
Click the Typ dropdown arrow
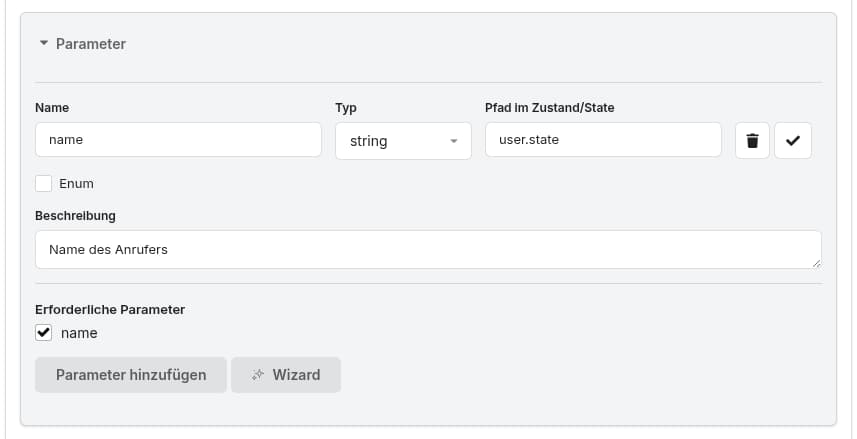pos(454,141)
